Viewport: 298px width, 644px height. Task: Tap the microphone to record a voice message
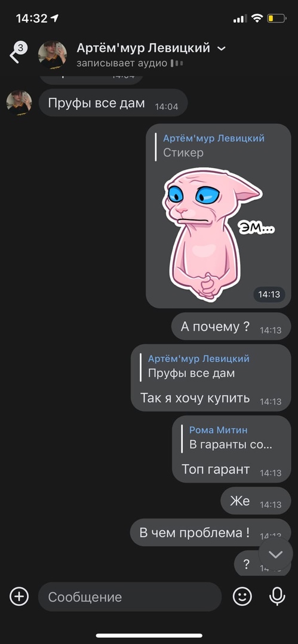tap(277, 596)
